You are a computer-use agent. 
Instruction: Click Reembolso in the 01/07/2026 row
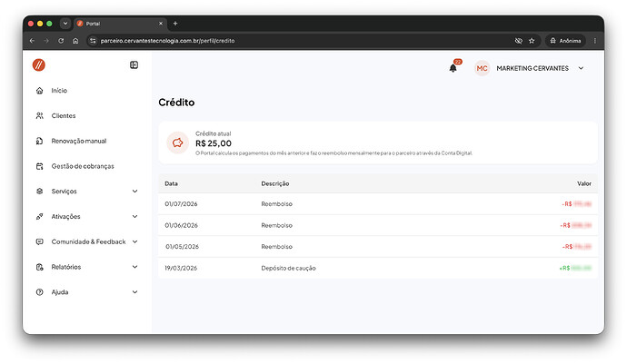(x=277, y=204)
